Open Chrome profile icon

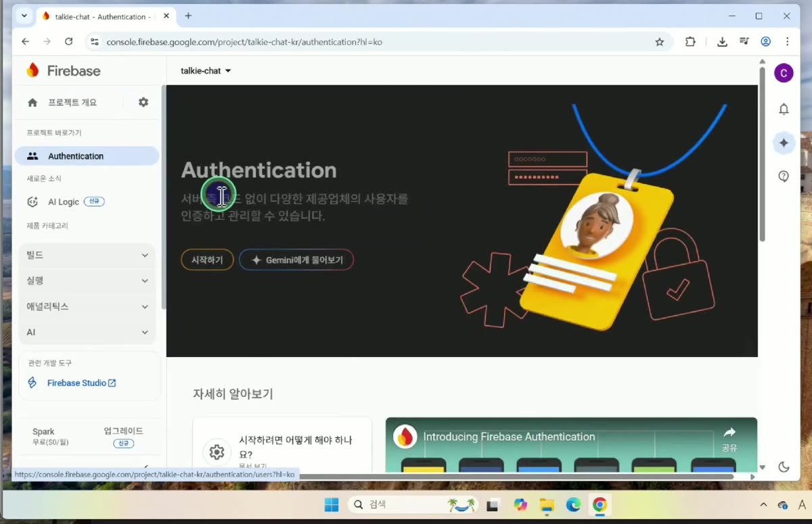[766, 42]
